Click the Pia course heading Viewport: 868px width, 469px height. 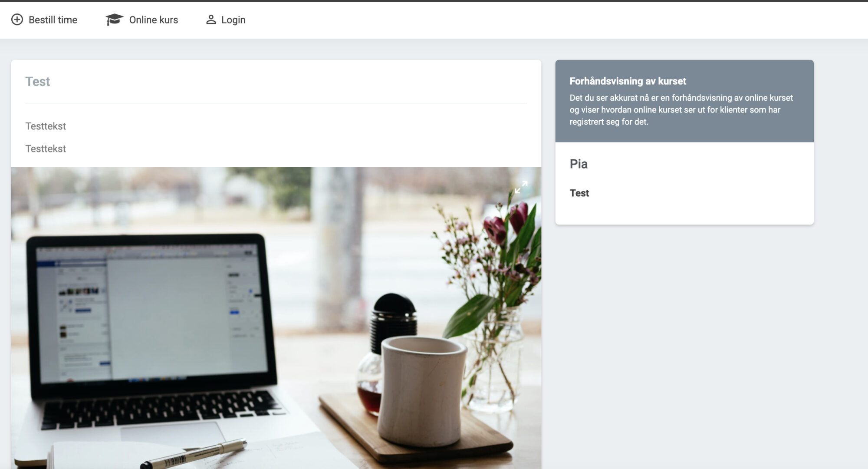tap(579, 164)
